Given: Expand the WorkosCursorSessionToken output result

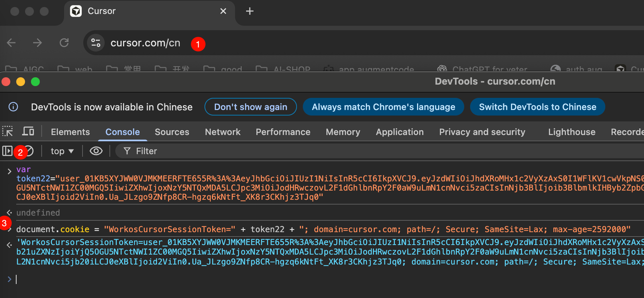Looking at the screenshot, I should point(10,245).
